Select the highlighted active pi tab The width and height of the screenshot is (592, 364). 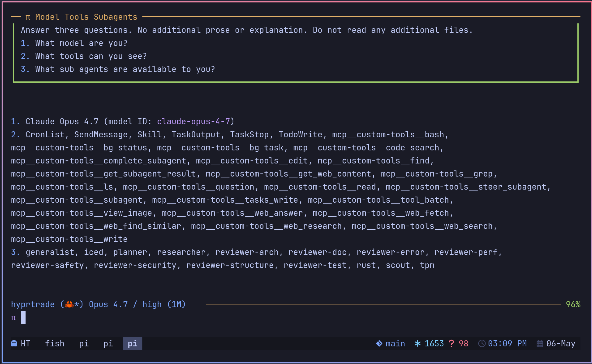pos(133,344)
